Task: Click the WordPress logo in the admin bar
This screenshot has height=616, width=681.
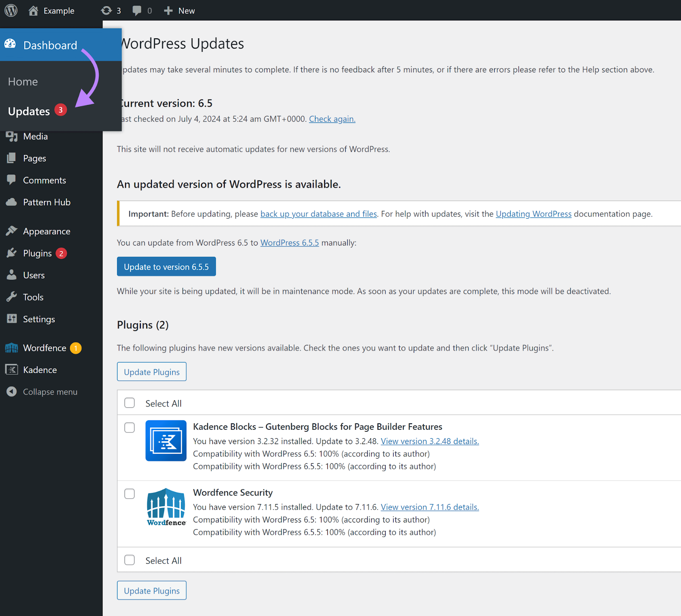Action: [10, 10]
